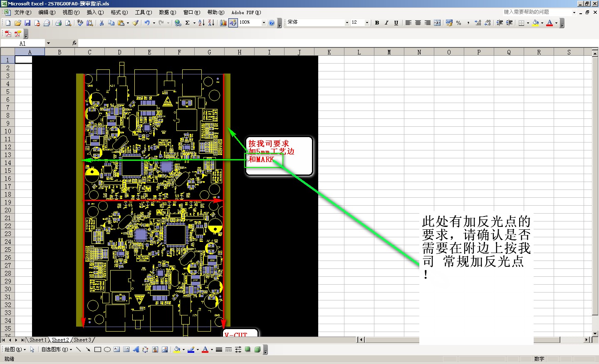Screen dimensions: 599x364
Task: Sort descending Z to A
Action: click(x=211, y=23)
